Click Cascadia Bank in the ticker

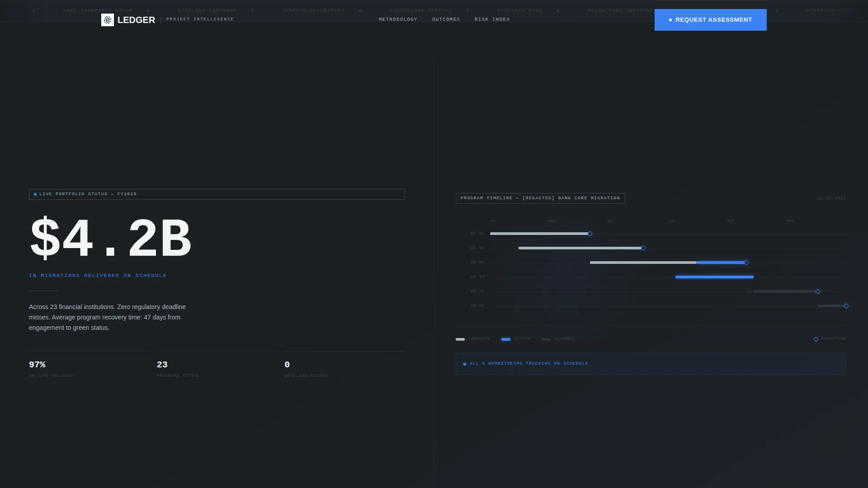[x=520, y=10]
